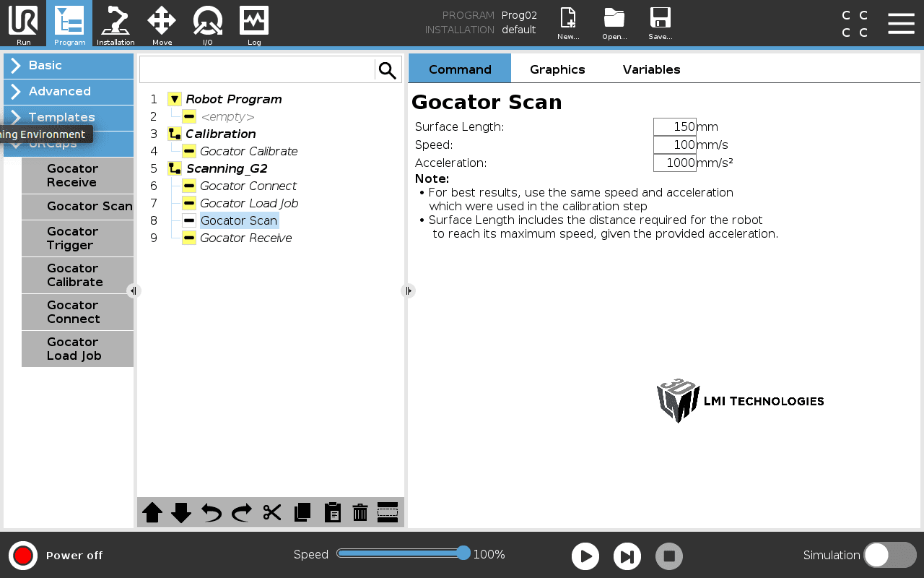Open the Program tab in header

[69, 25]
